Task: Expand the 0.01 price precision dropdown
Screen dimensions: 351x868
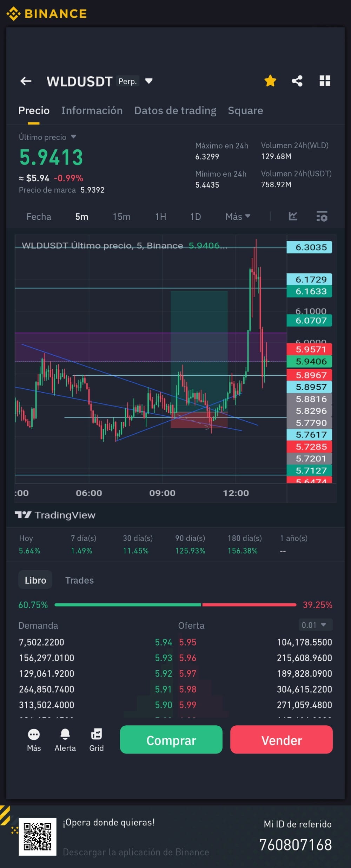Action: (x=315, y=625)
